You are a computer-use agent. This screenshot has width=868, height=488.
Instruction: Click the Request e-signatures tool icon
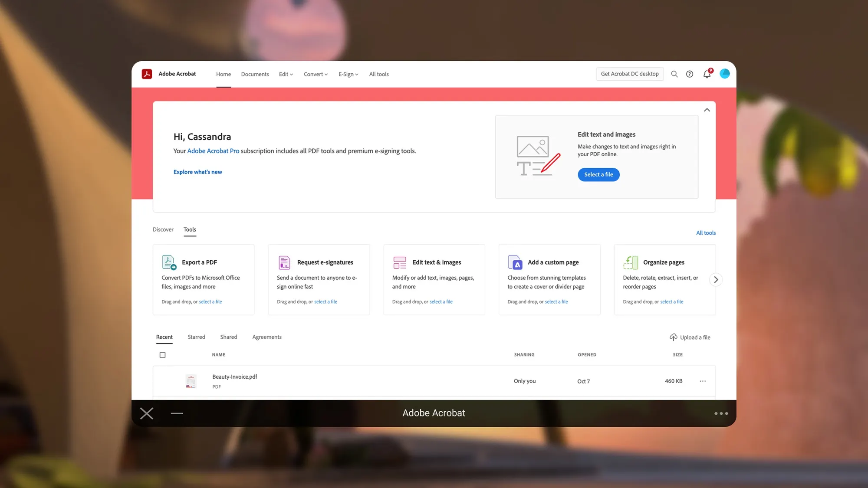point(284,262)
